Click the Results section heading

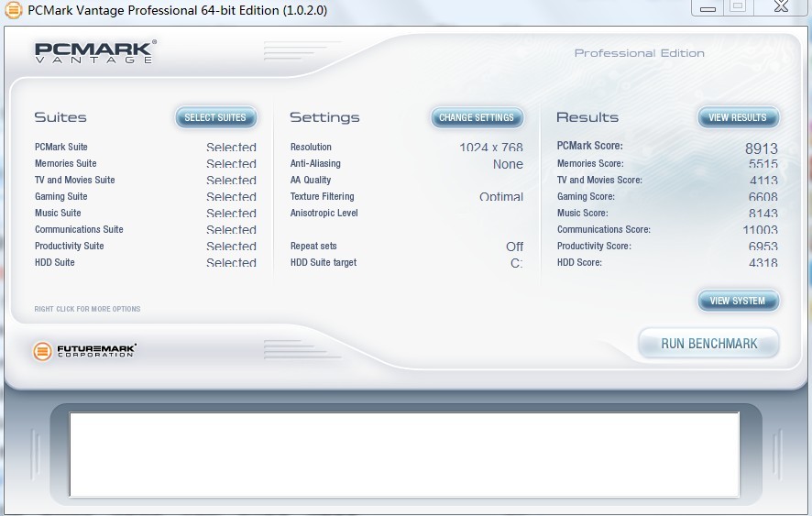(x=587, y=117)
